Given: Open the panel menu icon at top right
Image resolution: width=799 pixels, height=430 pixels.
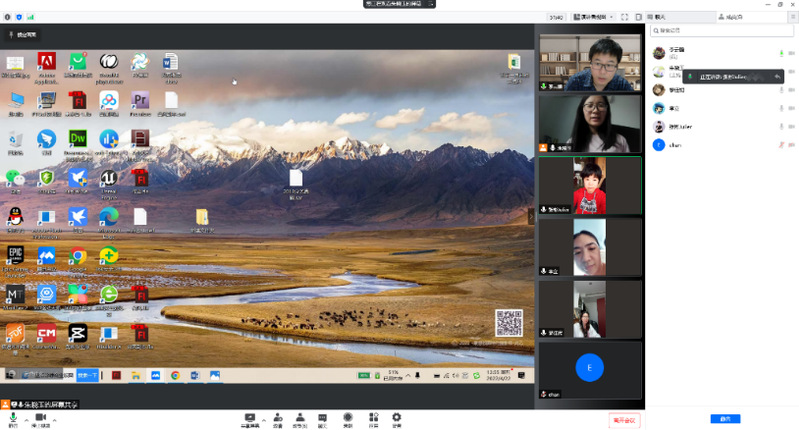Looking at the screenshot, I should pyautogui.click(x=793, y=17).
